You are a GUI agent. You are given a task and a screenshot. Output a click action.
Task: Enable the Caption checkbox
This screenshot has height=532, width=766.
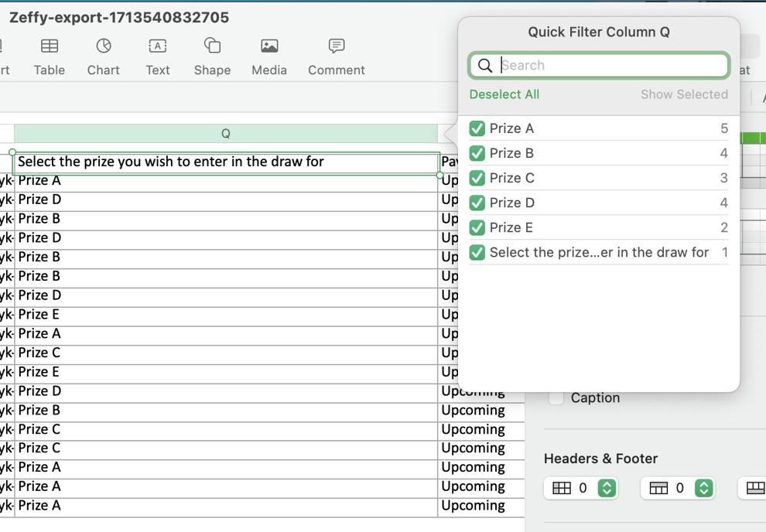pyautogui.click(x=556, y=398)
